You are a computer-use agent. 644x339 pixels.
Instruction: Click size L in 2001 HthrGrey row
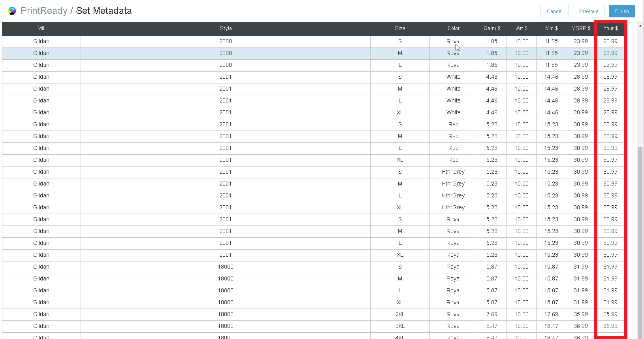coord(400,195)
